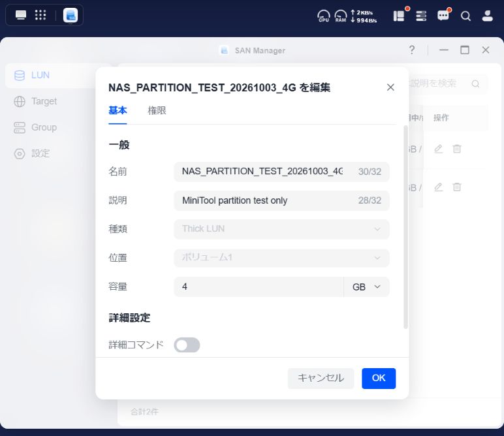Switch to the 基本 tab
The height and width of the screenshot is (436, 504).
click(118, 110)
